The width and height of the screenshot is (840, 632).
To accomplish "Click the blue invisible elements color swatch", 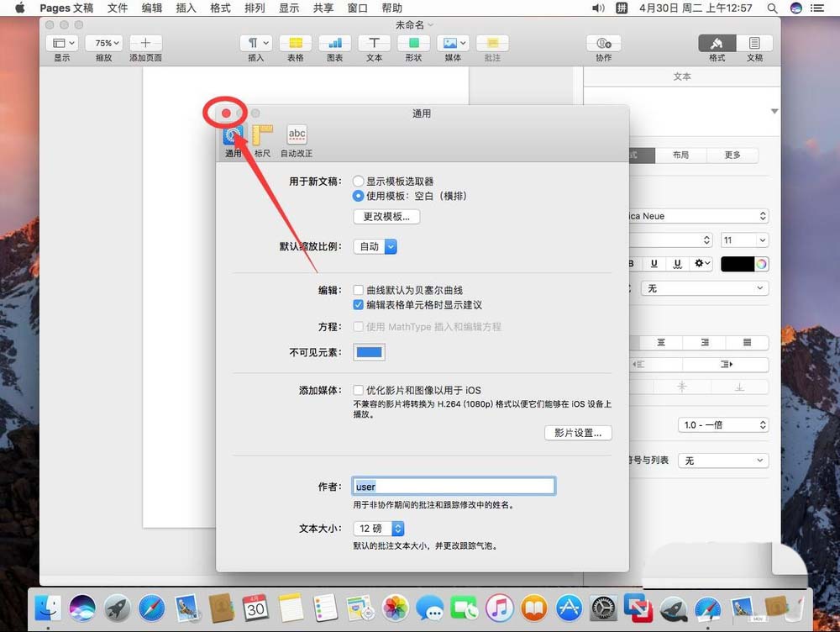I will click(368, 352).
